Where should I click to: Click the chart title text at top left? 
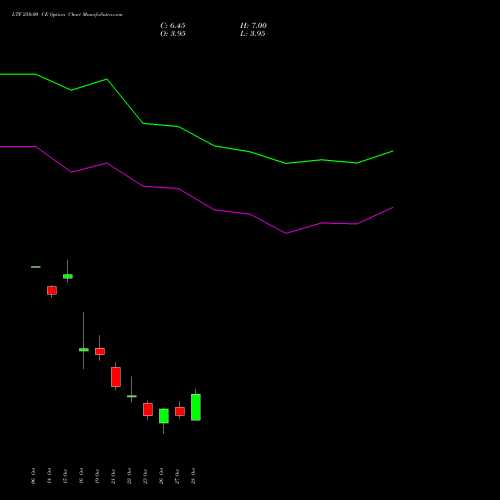tap(67, 15)
